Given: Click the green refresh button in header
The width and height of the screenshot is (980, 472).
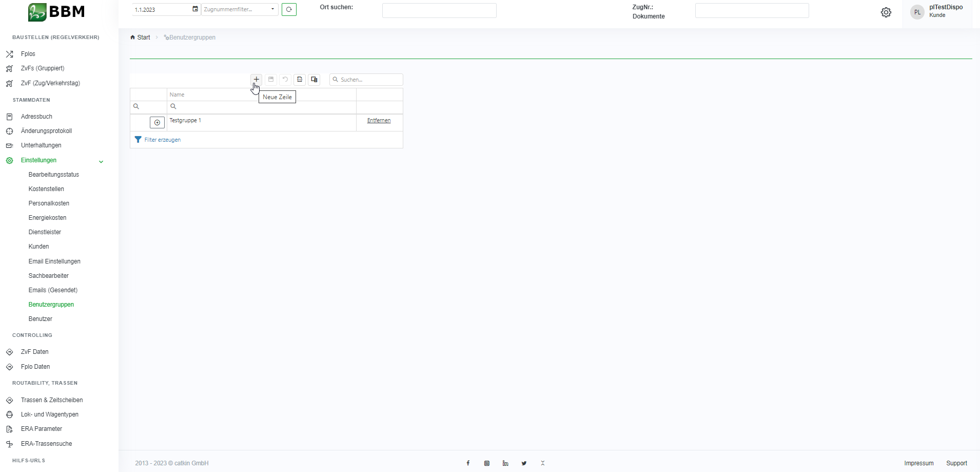Looking at the screenshot, I should tap(289, 10).
